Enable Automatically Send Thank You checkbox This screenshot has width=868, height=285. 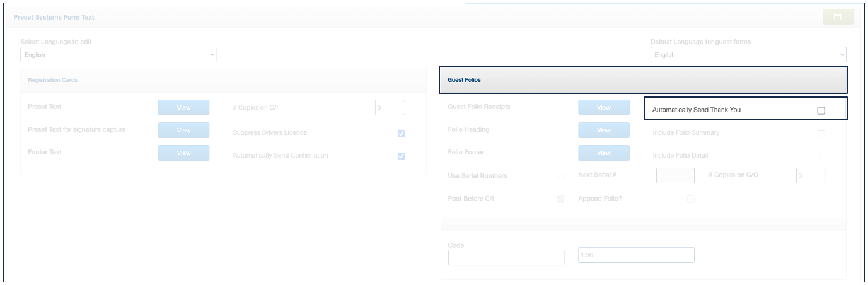(821, 111)
